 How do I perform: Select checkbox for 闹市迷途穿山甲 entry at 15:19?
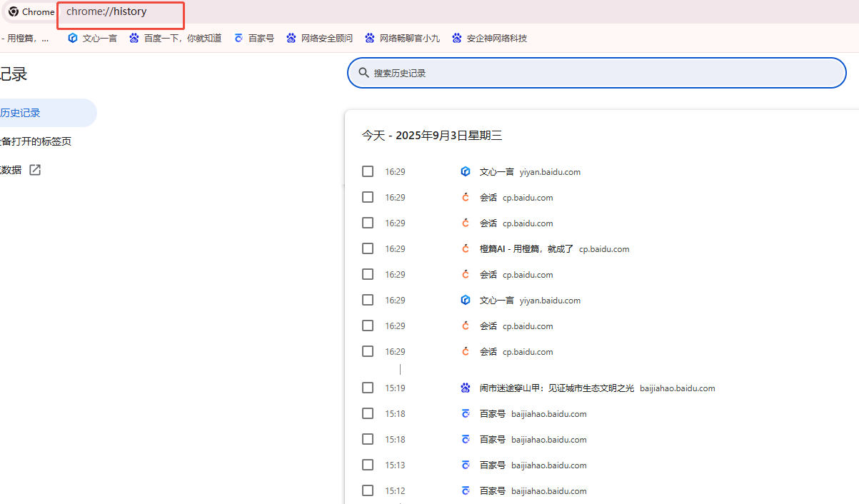(368, 388)
